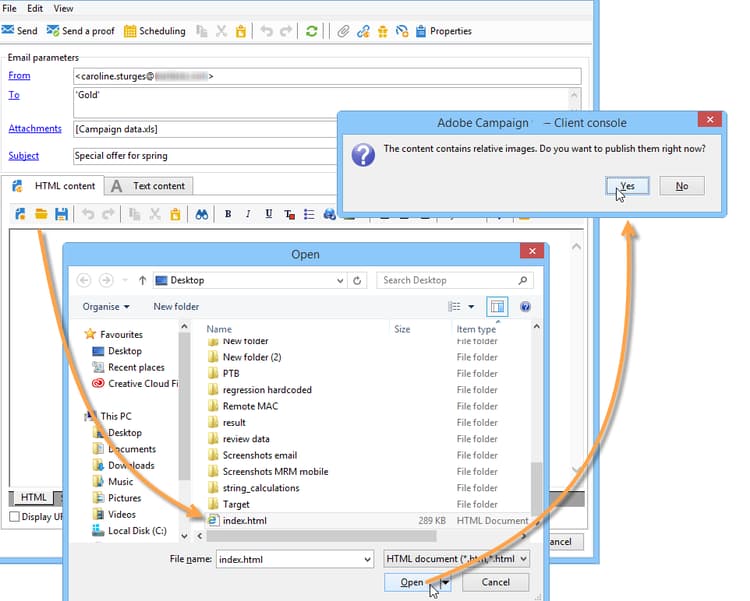This screenshot has width=750, height=601.
Task: Open the File menu
Action: (10, 9)
